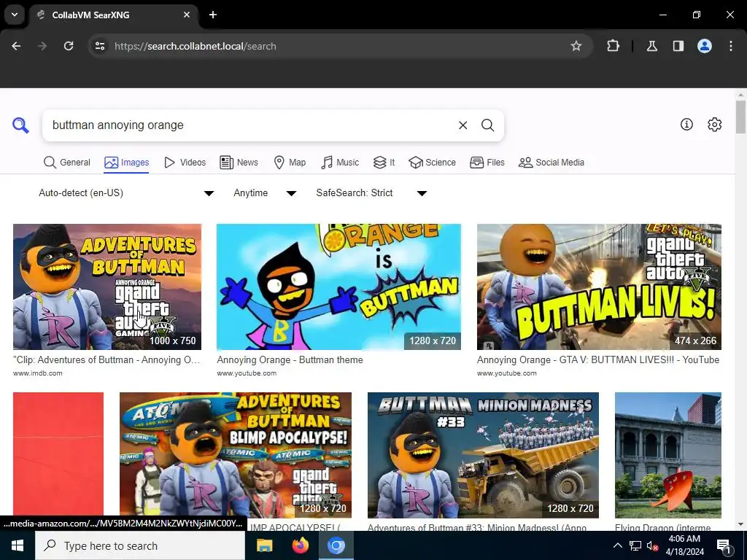747x560 pixels.
Task: Open the Orange is Buttman cartoon thumbnail
Action: tap(338, 287)
